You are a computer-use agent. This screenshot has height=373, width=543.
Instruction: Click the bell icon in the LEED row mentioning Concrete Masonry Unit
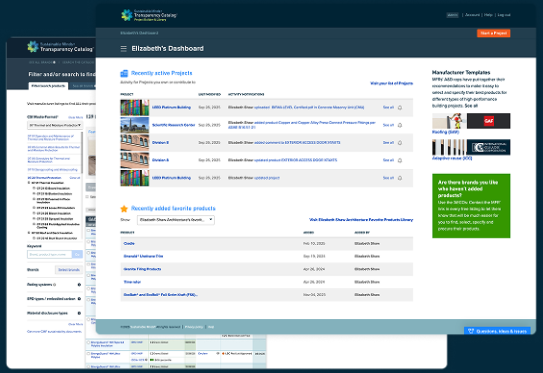(x=400, y=107)
